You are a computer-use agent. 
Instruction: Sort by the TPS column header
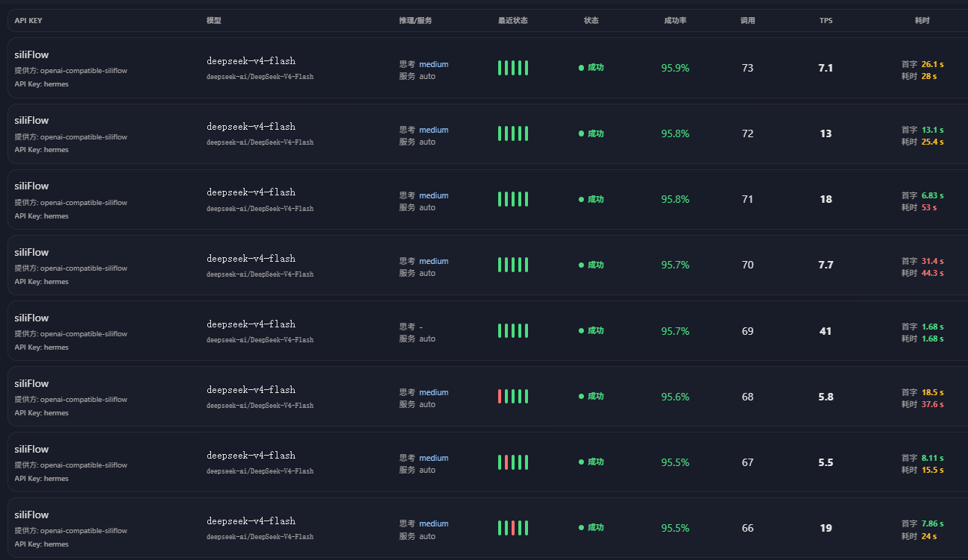(826, 21)
